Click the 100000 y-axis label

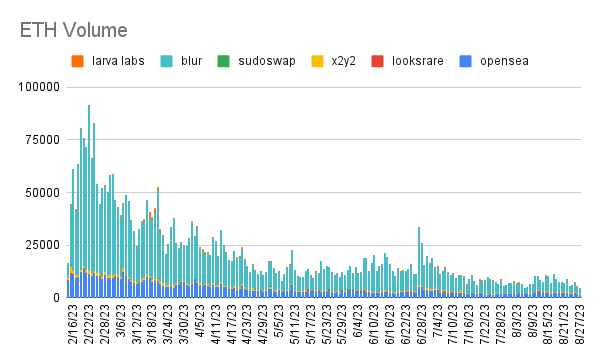pyautogui.click(x=39, y=87)
